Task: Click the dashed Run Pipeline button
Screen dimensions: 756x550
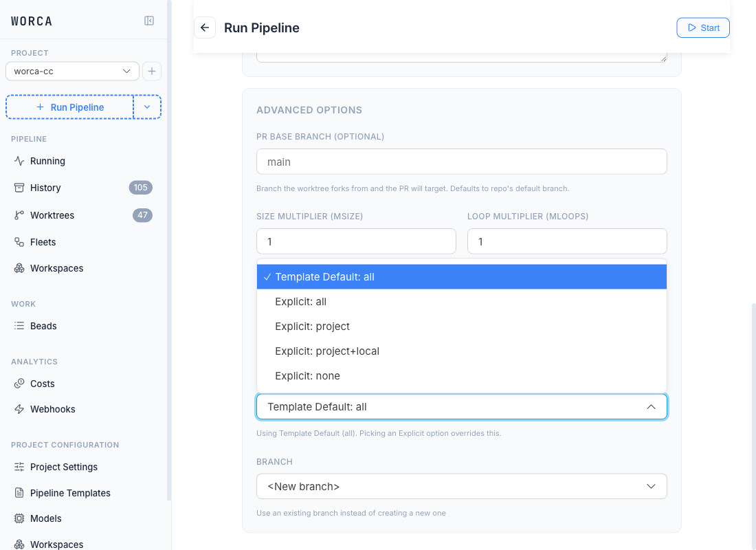Action: [70, 107]
